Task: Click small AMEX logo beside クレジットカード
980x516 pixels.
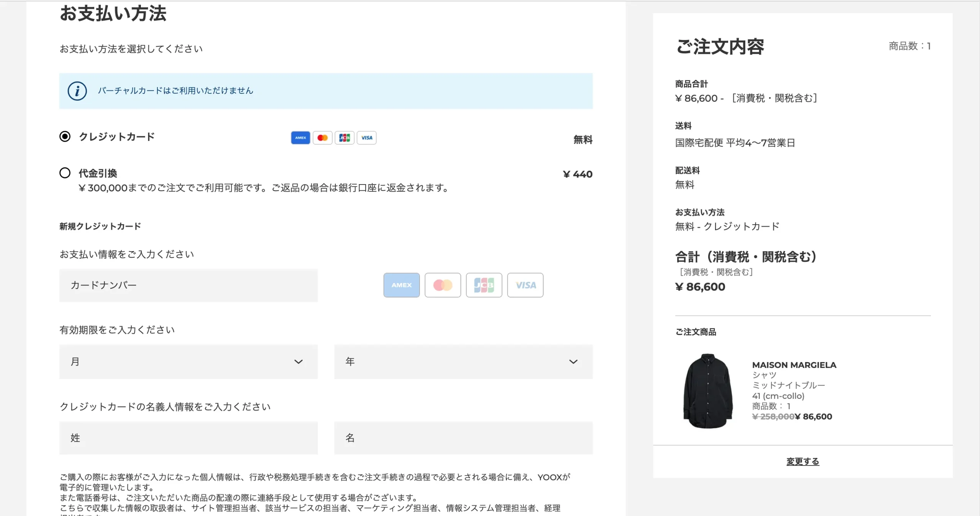Action: click(301, 138)
